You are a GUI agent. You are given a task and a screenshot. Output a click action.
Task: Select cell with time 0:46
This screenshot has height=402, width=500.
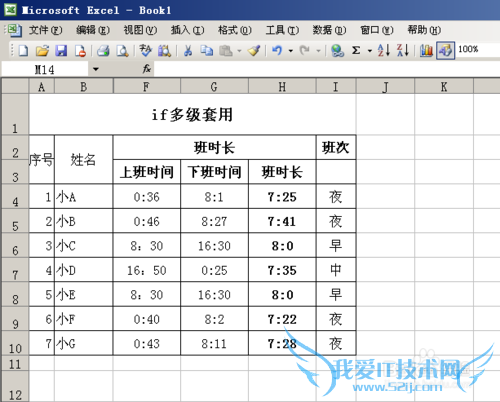[x=147, y=221]
